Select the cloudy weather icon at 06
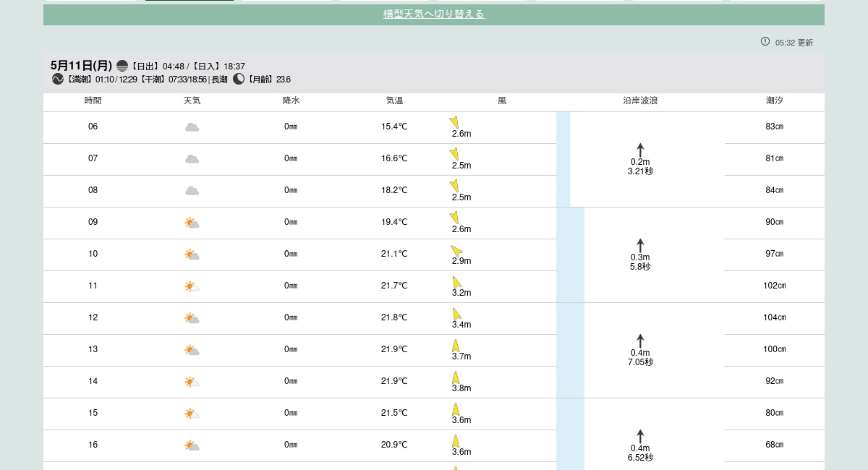This screenshot has width=868, height=470. click(x=192, y=127)
